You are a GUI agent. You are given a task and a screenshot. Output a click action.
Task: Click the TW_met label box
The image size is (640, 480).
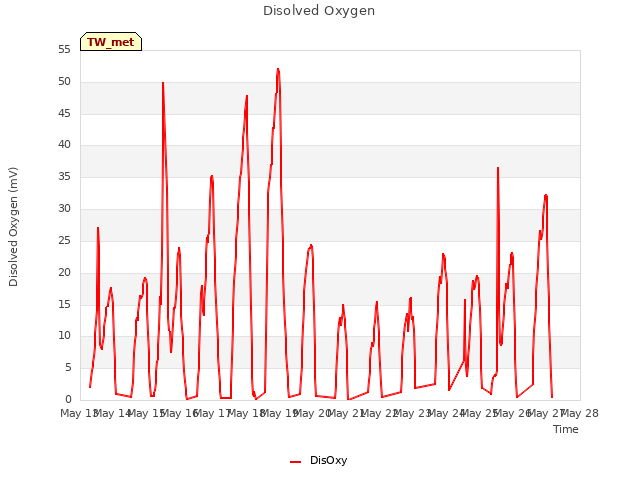click(111, 42)
